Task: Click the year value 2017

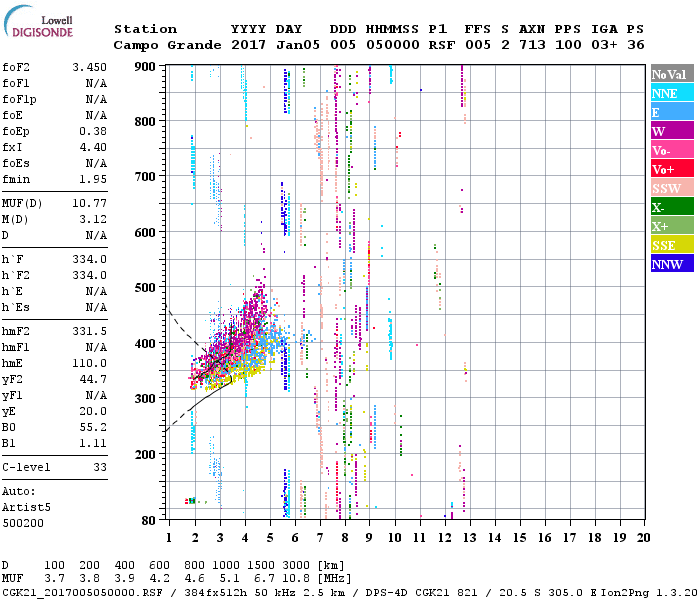Action: point(249,45)
